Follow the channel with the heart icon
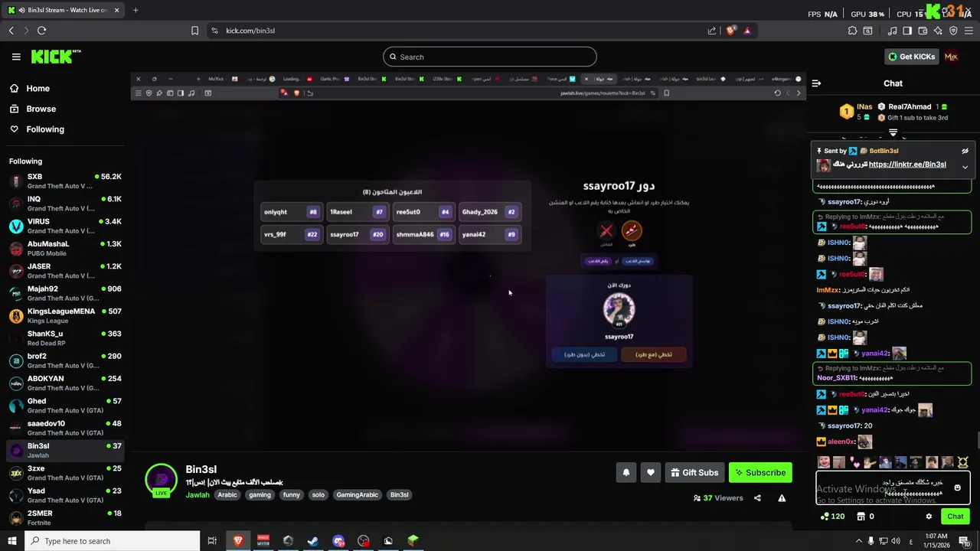The width and height of the screenshot is (980, 551). click(650, 473)
